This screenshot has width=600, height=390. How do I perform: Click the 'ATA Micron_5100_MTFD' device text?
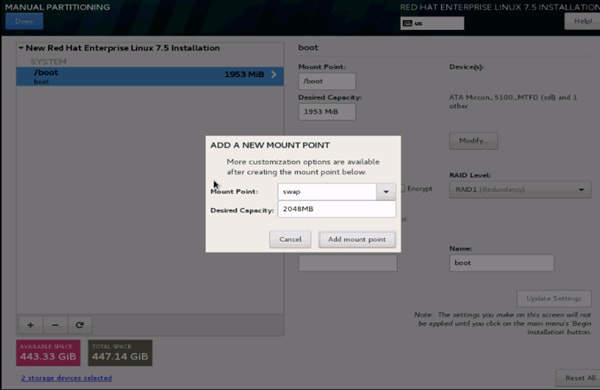(513, 101)
